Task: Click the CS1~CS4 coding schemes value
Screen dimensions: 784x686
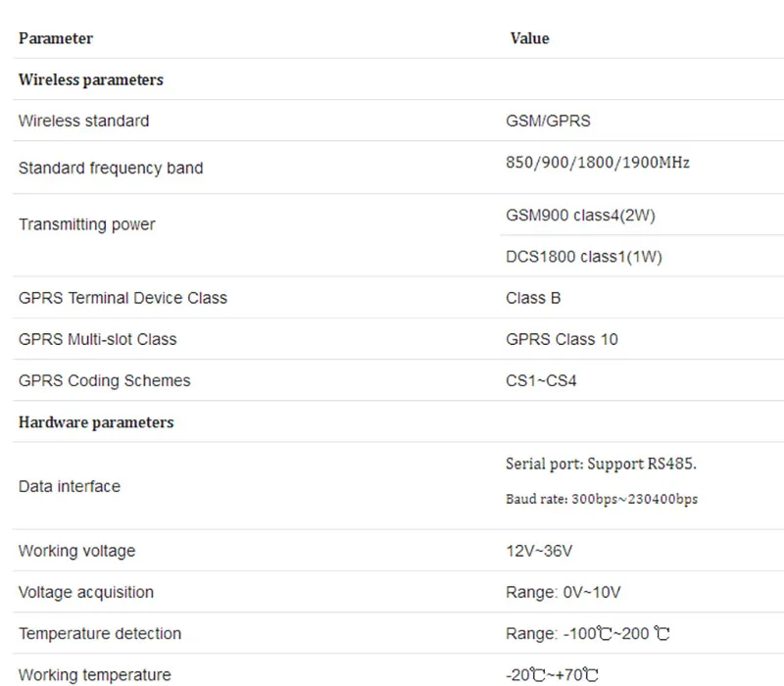Action: coord(541,380)
